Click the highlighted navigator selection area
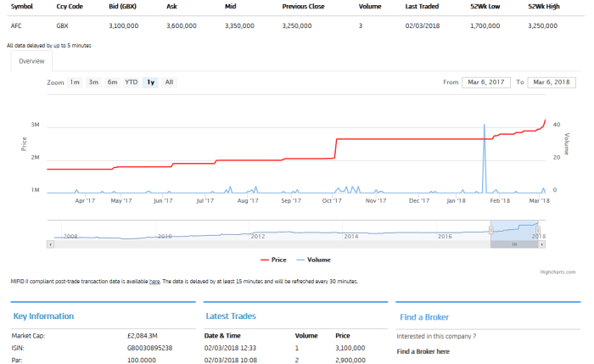Screen dimensions: 594x364 click(514, 231)
